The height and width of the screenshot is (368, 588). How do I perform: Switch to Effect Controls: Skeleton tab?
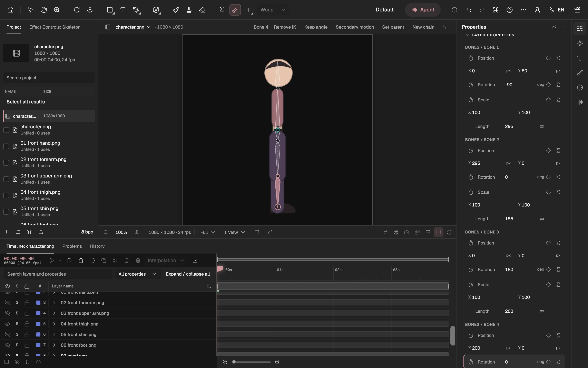55,27
